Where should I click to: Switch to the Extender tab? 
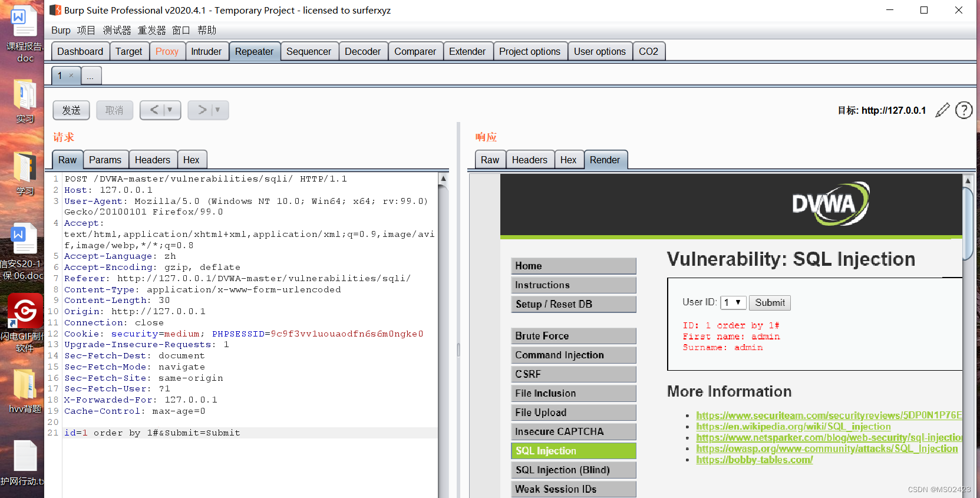pos(467,51)
